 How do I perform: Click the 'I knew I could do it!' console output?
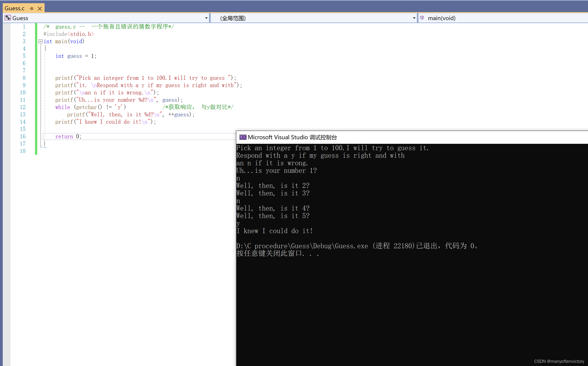(x=274, y=231)
